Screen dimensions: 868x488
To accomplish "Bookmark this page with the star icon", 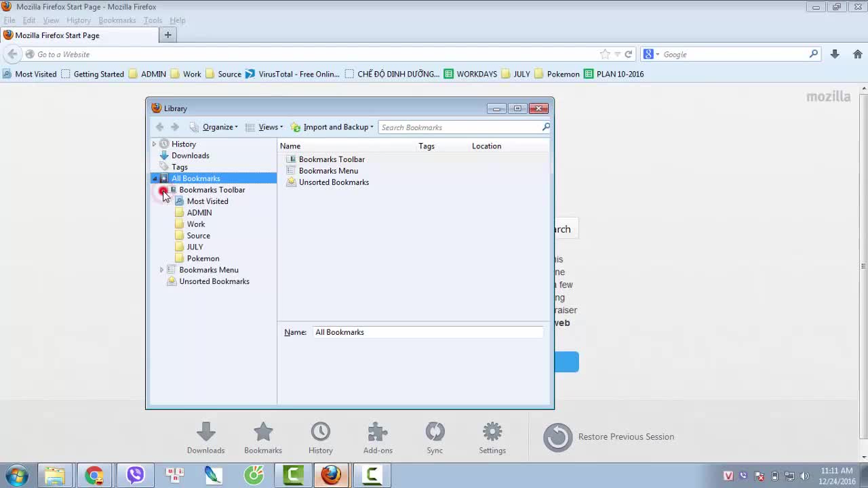I will [x=605, y=54].
